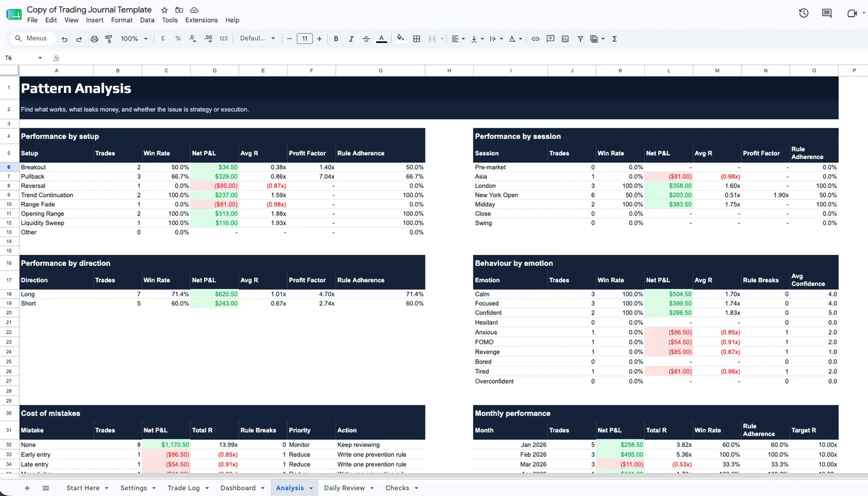Switch to the Dashboard sheet

tap(238, 488)
